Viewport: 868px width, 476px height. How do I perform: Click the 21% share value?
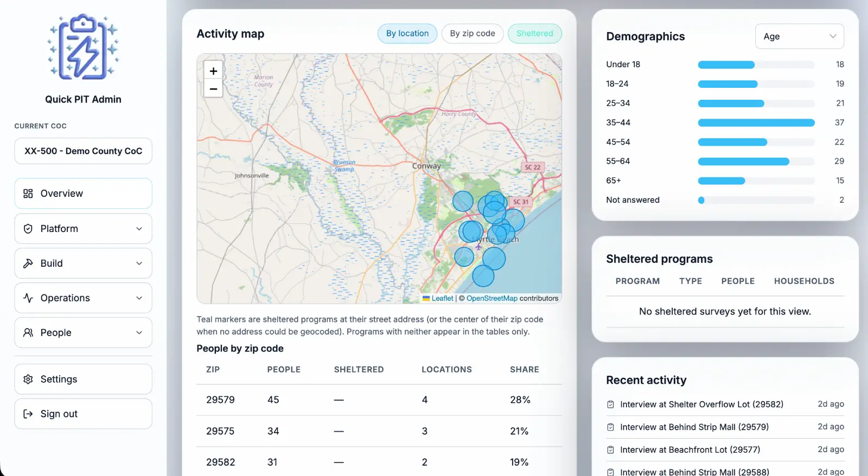click(x=519, y=432)
